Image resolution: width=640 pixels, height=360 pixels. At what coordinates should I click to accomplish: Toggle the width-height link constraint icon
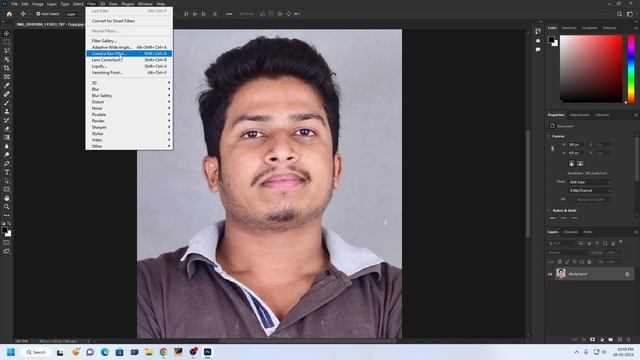[553, 149]
